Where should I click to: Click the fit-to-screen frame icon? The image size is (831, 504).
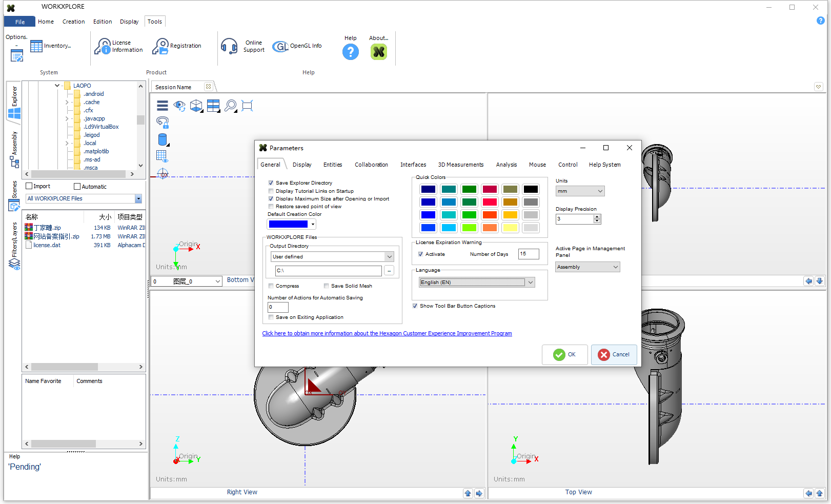point(247,105)
